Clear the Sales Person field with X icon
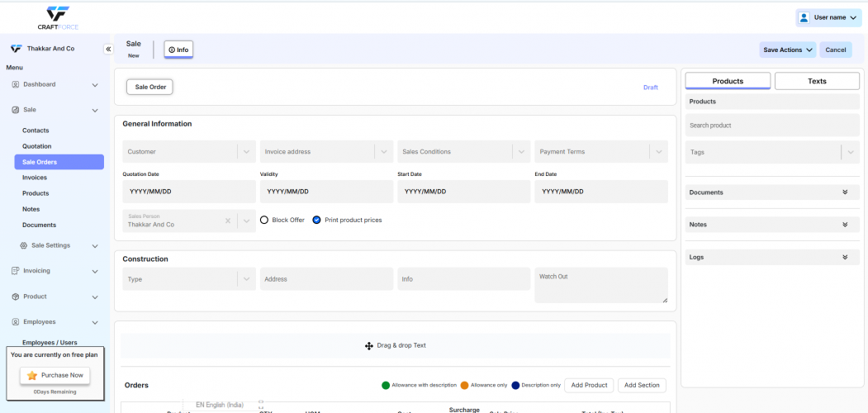868x413 pixels. (x=228, y=221)
